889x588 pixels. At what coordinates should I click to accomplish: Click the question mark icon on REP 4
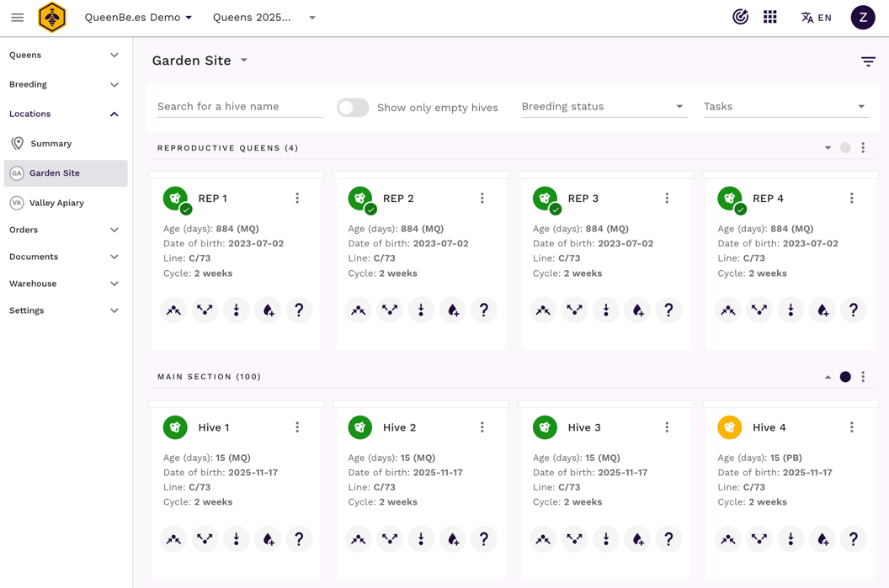pos(853,310)
